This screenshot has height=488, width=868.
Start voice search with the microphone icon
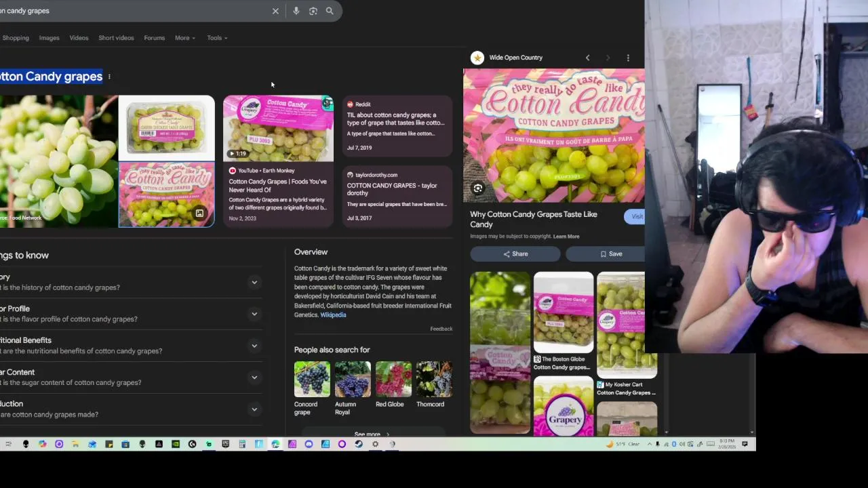(296, 11)
